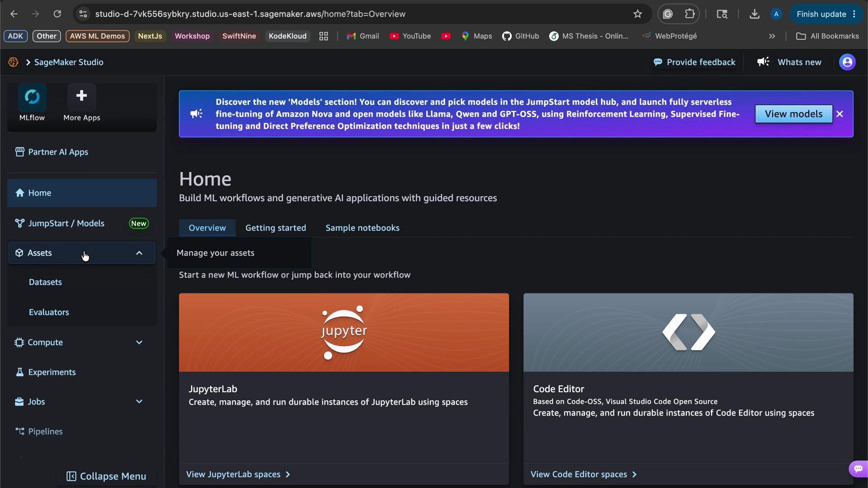
Task: Open View JupyterLab spaces link
Action: [238, 474]
